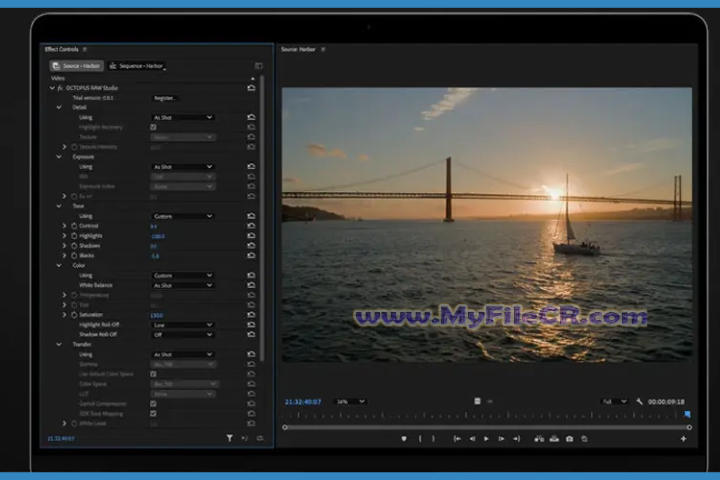This screenshot has height=480, width=720.
Task: Reset the Contrast parameter
Action: tap(251, 226)
